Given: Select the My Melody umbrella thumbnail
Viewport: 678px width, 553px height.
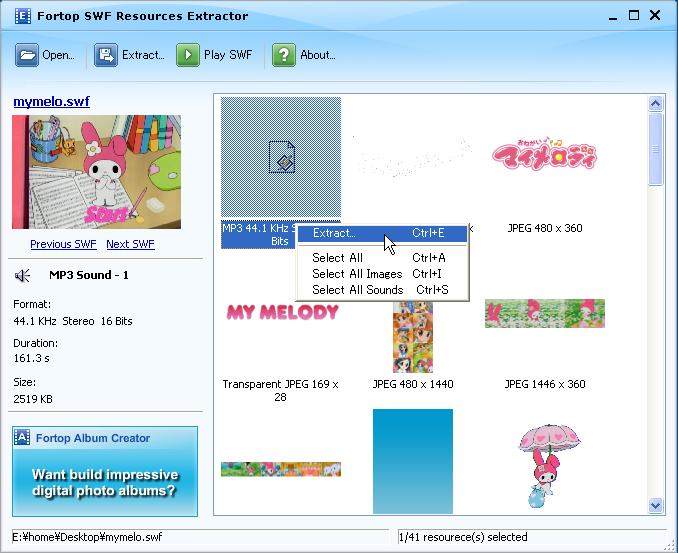Looking at the screenshot, I should (x=549, y=466).
